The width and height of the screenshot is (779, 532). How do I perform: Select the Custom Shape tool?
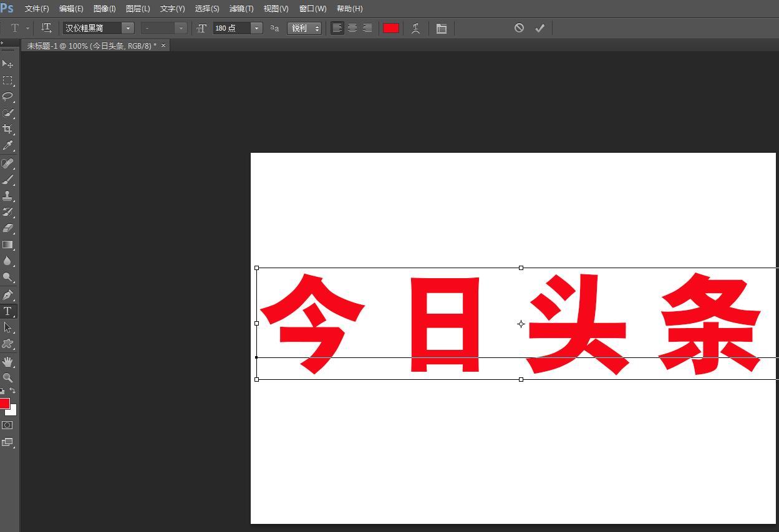pos(7,344)
